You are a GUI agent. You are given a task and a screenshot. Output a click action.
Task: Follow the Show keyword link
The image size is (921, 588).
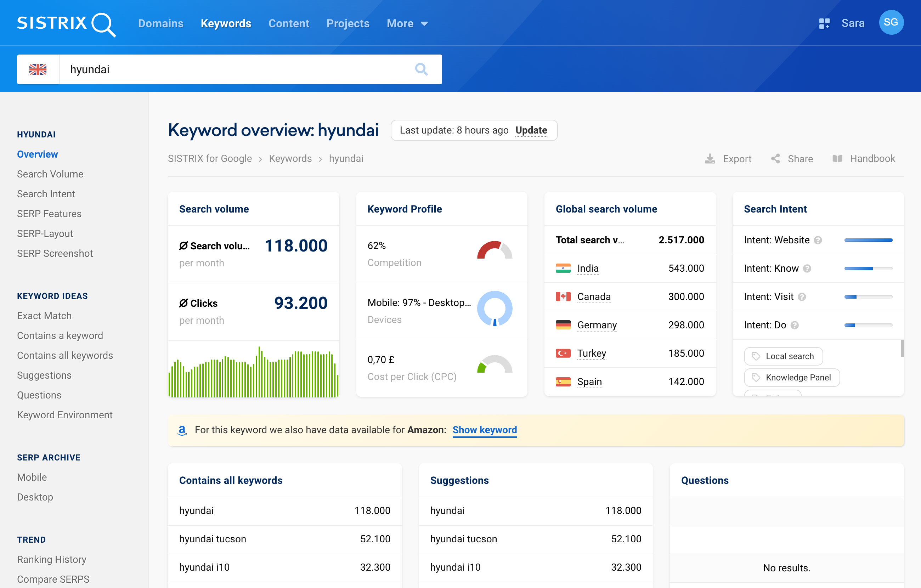click(484, 430)
